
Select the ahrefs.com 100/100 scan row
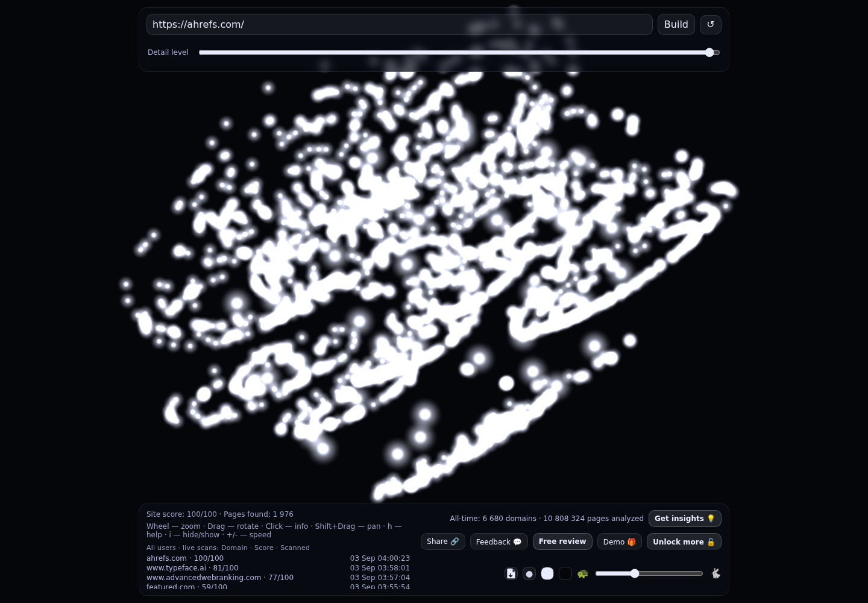click(x=278, y=558)
